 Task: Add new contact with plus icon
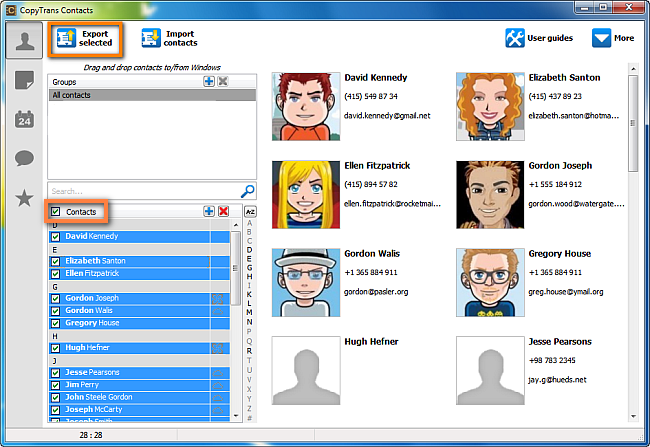point(209,211)
